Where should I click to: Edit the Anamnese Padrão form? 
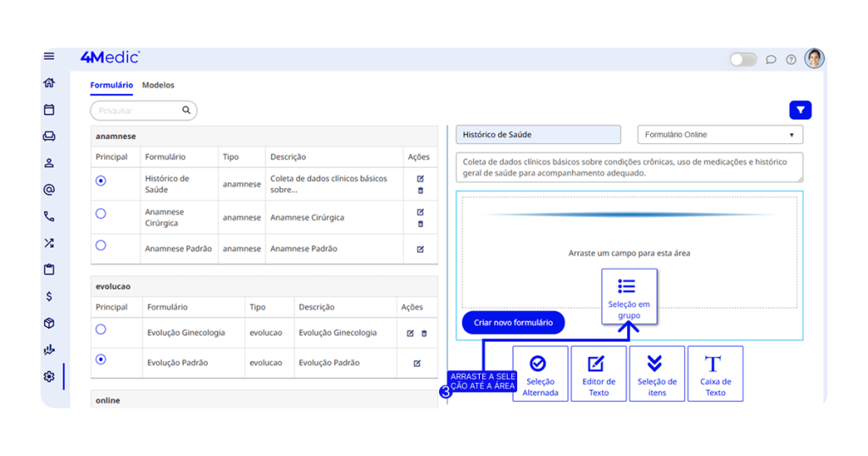tap(420, 249)
